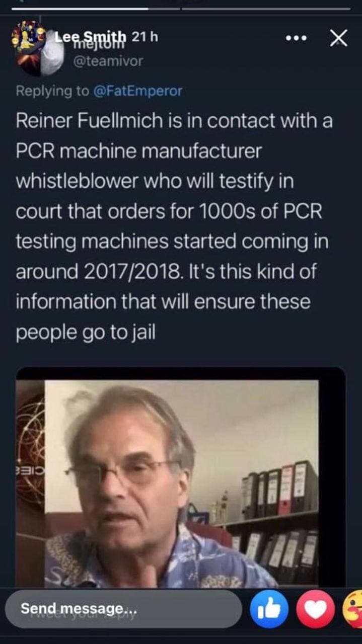
Task: Click the 21 h story timestamp
Action: tap(145, 37)
